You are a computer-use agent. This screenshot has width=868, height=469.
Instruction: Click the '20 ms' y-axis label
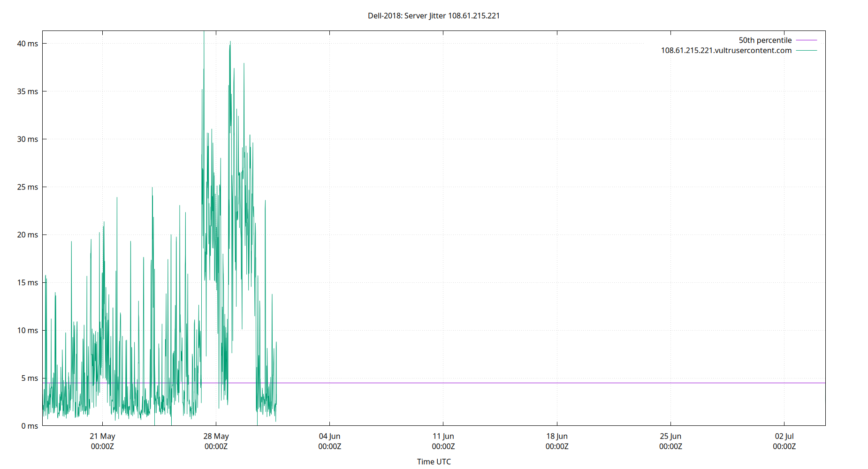[28, 235]
